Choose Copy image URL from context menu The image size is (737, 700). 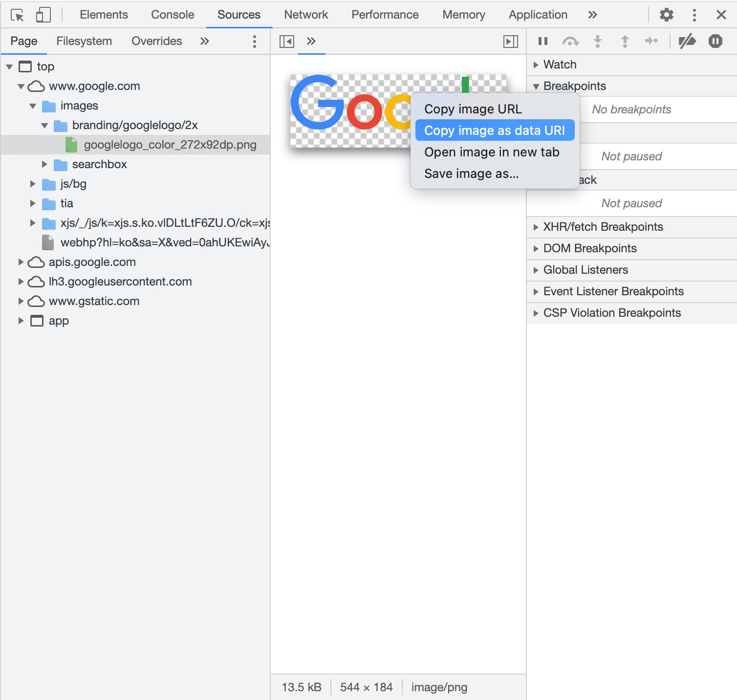pos(495,109)
